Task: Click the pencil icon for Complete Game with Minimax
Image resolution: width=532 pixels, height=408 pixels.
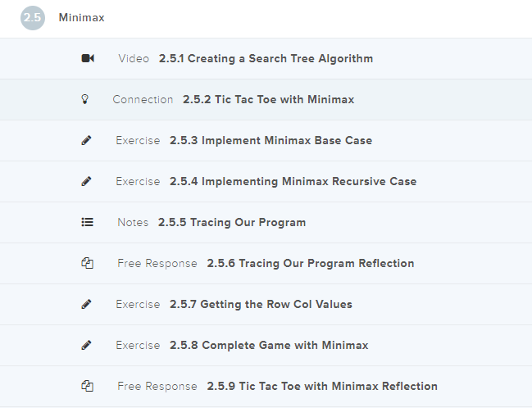Action: click(x=87, y=345)
